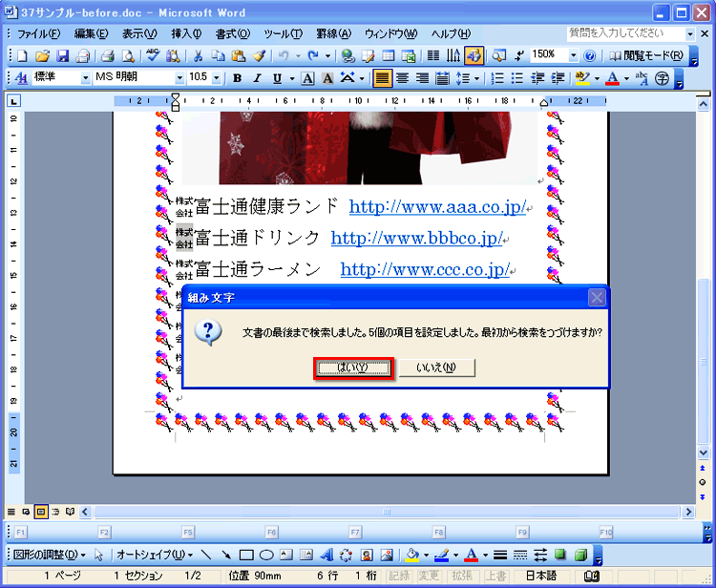Run the spelling and grammar check icon
This screenshot has height=588, width=716.
coord(153,56)
